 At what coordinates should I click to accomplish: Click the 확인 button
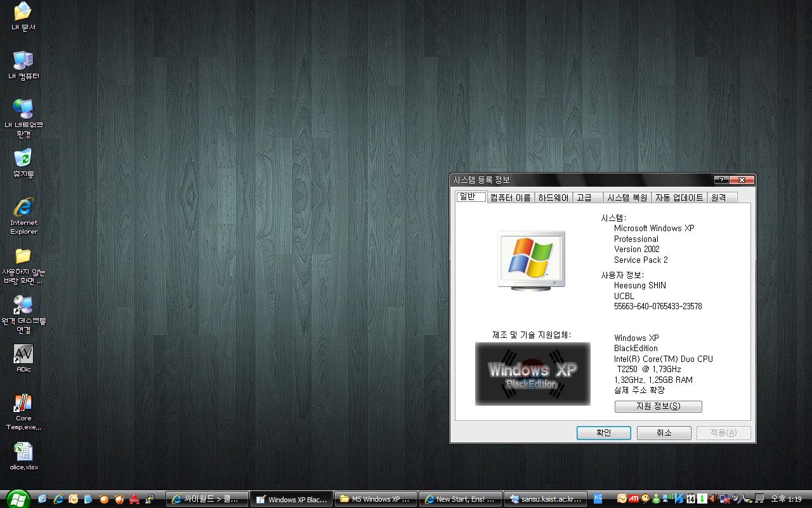tap(603, 432)
